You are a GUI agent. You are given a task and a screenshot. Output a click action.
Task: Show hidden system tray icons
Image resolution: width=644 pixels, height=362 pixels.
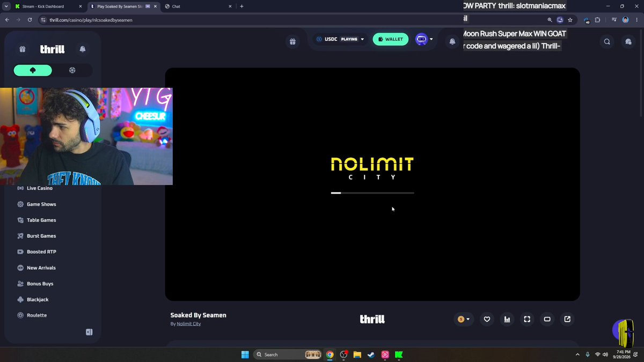click(577, 354)
